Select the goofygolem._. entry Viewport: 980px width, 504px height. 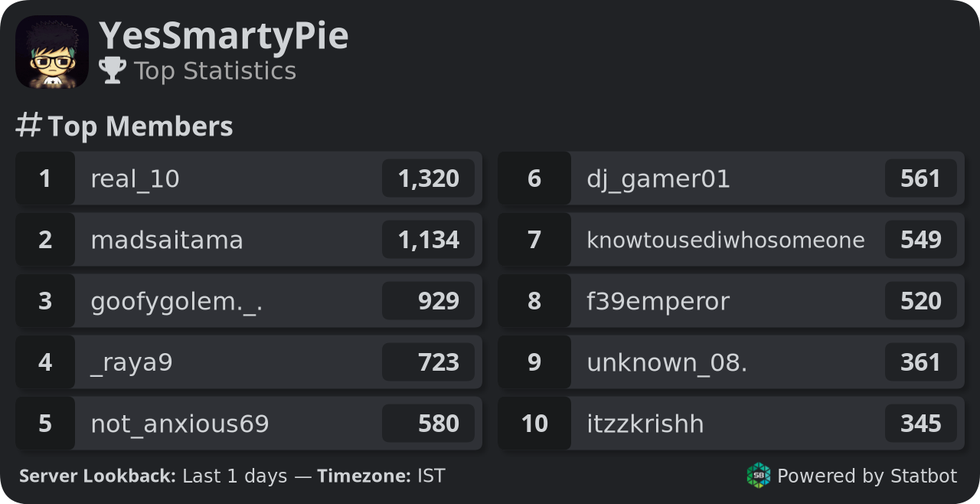(x=249, y=301)
